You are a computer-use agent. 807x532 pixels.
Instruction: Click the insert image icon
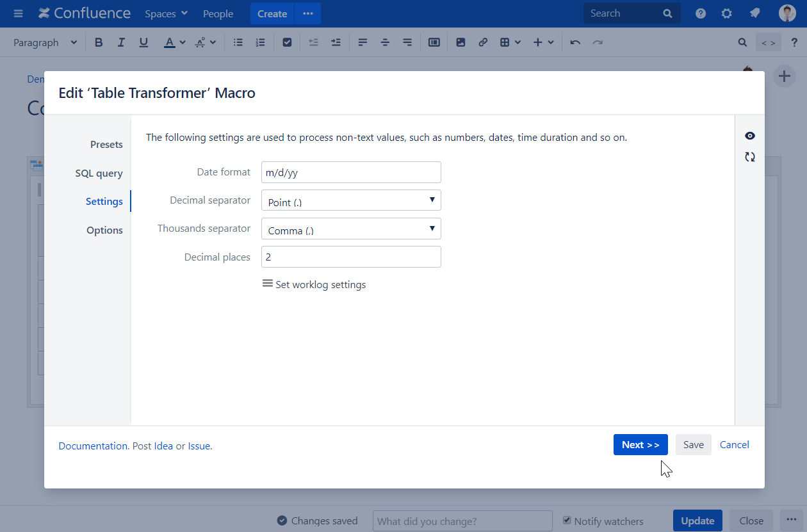click(461, 42)
